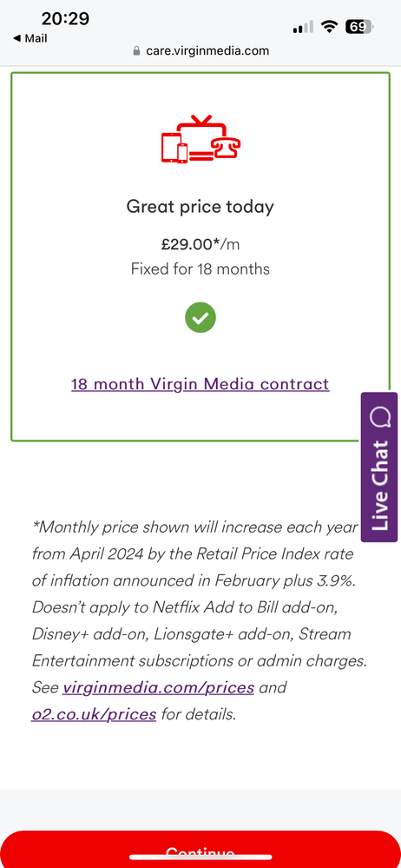The height and width of the screenshot is (868, 401).
Task: Tap the red telephone icon in bundle graphic
Action: (x=227, y=146)
